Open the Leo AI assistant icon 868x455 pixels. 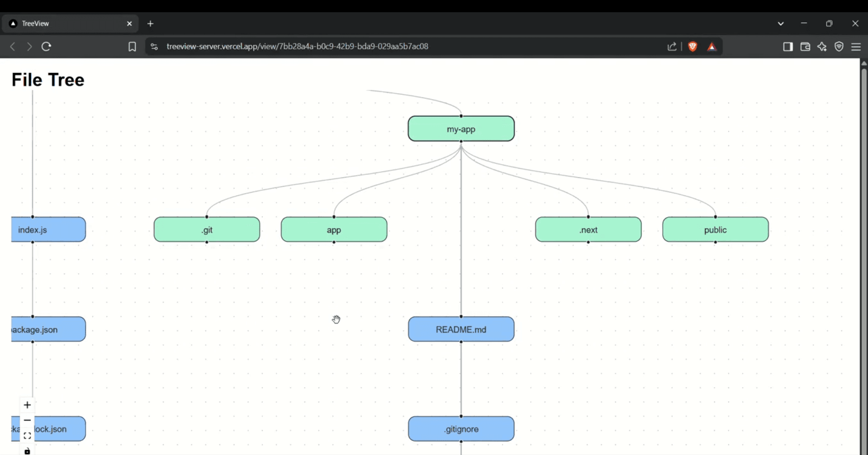tap(822, 47)
